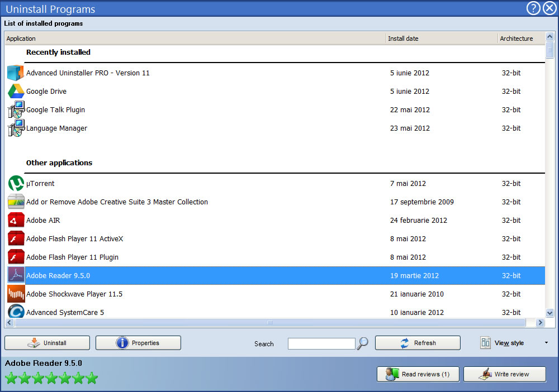559x392 pixels.
Task: Click the Advanced SystemCare 5 icon
Action: (x=16, y=311)
